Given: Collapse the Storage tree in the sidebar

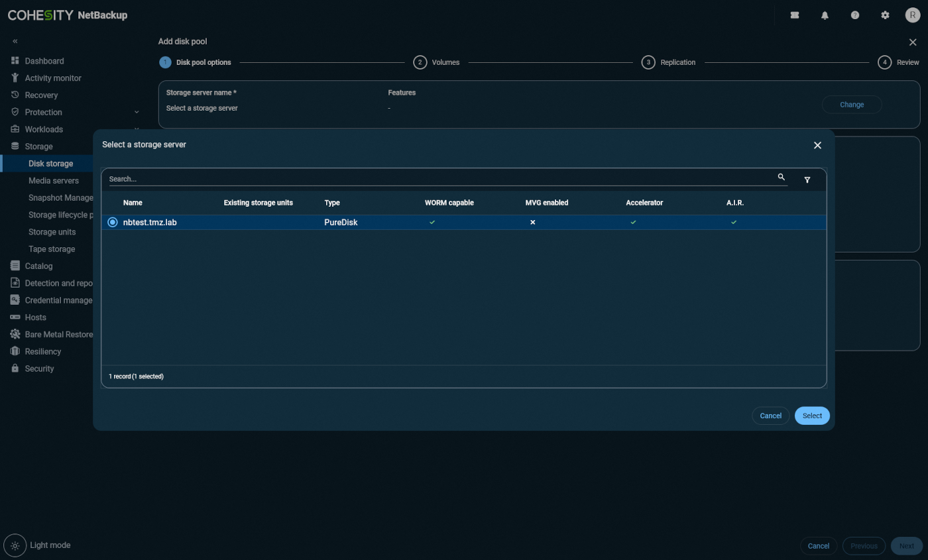Looking at the screenshot, I should coord(38,146).
